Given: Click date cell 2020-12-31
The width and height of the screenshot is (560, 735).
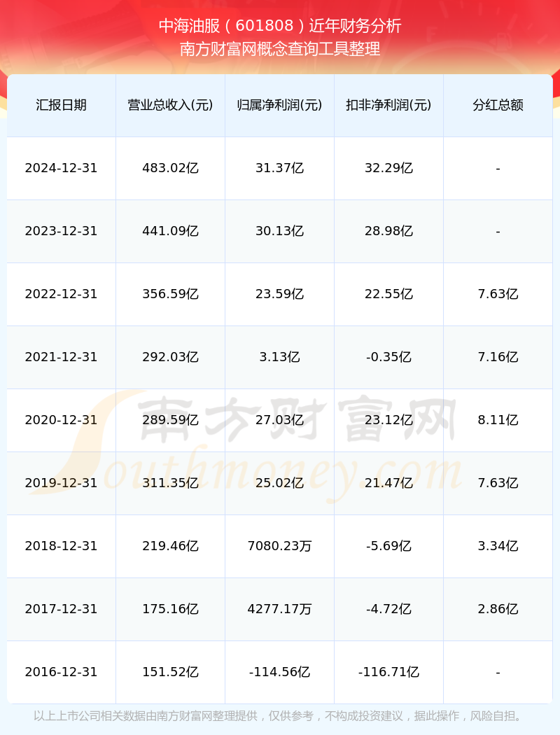Looking at the screenshot, I should tap(62, 420).
